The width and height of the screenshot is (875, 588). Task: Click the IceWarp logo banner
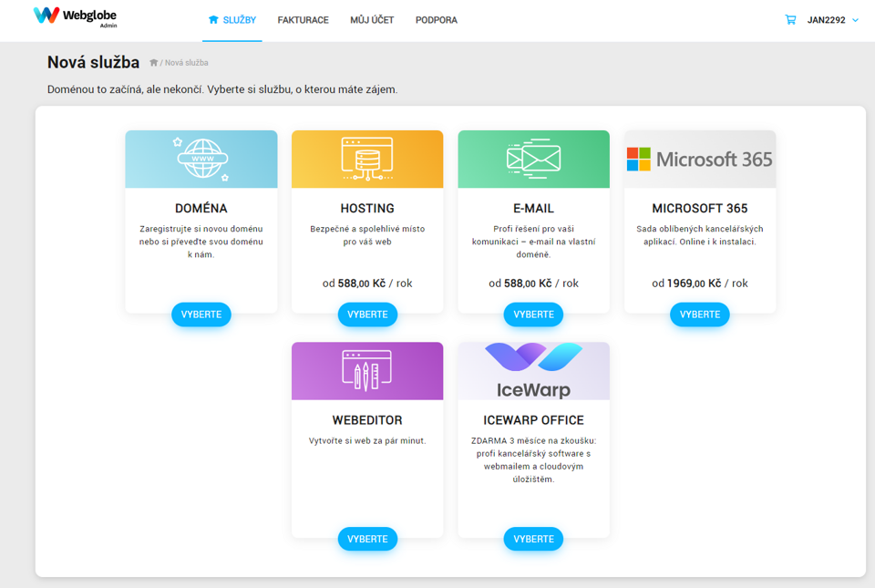533,371
